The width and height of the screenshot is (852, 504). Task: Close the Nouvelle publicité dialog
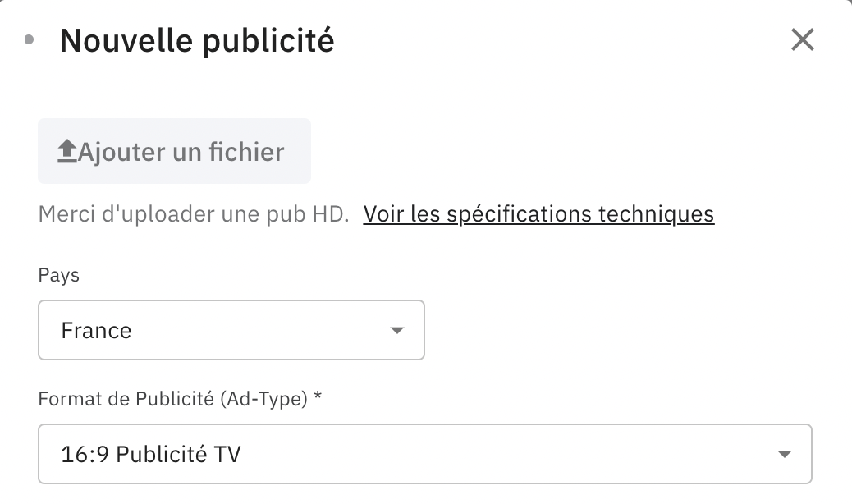802,39
